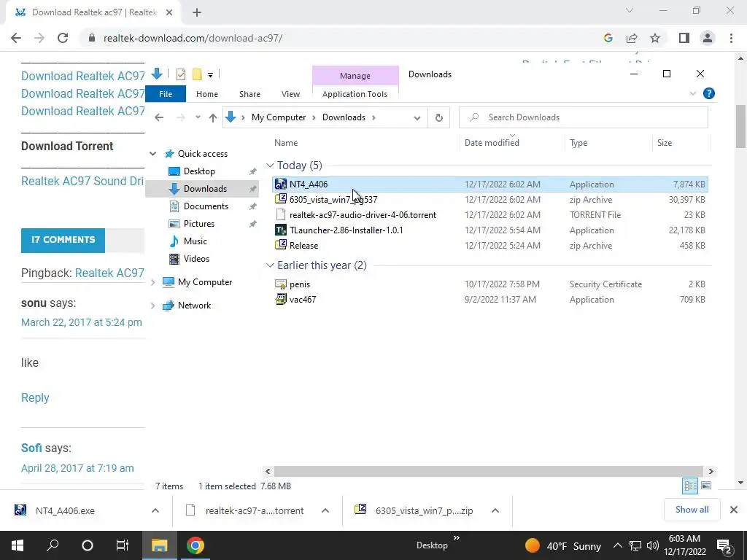
Task: Expand the Explorer ribbon chevron
Action: [x=693, y=94]
